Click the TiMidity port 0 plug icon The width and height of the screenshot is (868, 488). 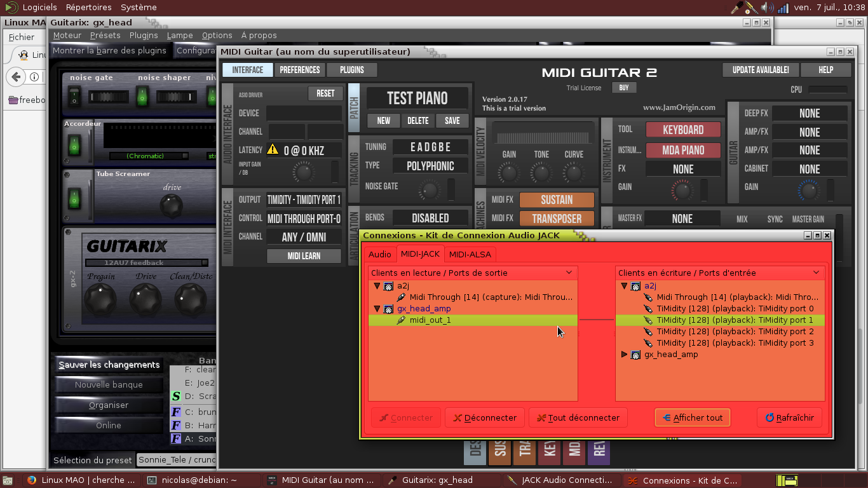pyautogui.click(x=648, y=309)
